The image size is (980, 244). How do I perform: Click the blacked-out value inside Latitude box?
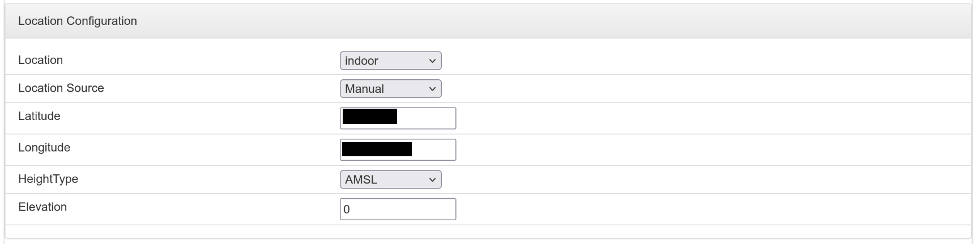370,117
